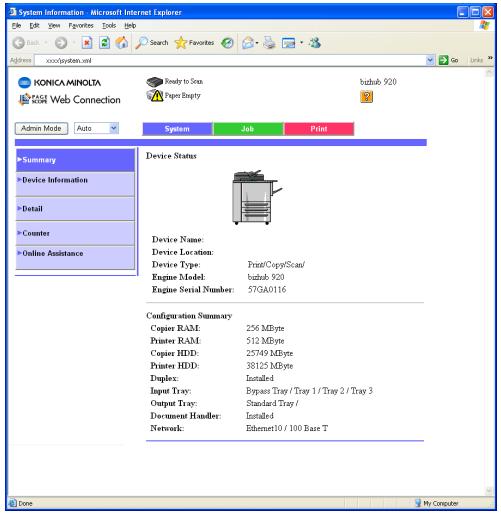
Task: Click the My Computer zone in status bar
Action: (436, 503)
